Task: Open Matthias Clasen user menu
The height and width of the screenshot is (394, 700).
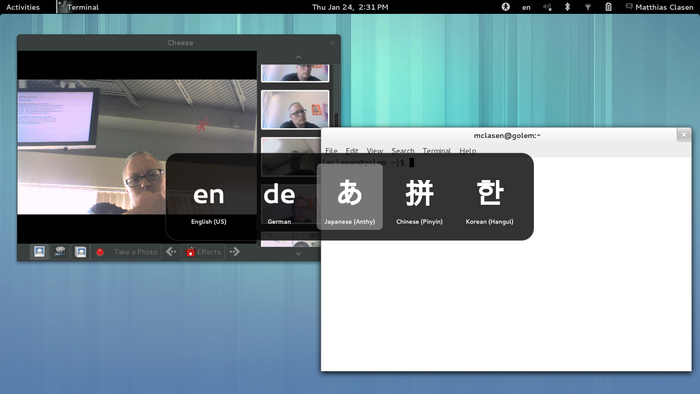Action: click(659, 7)
